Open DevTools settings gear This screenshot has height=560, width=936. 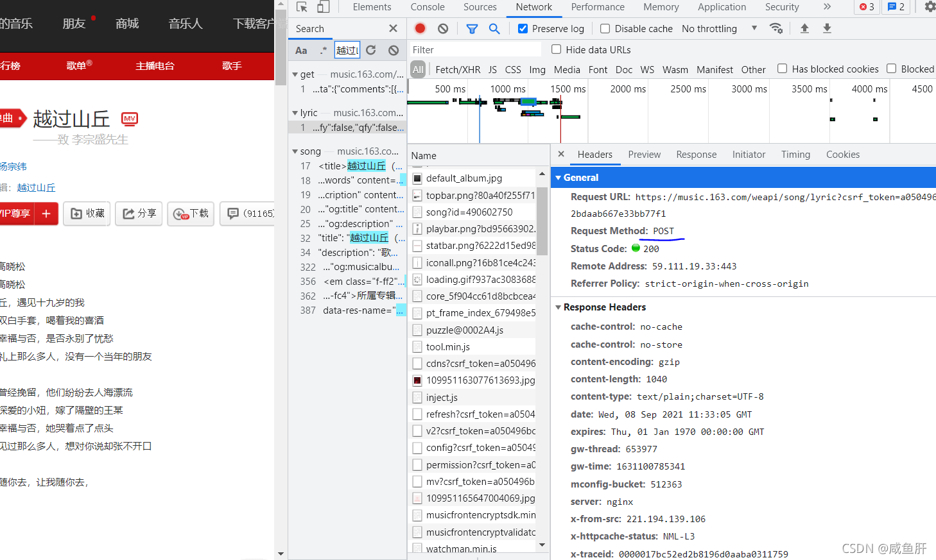point(930,7)
